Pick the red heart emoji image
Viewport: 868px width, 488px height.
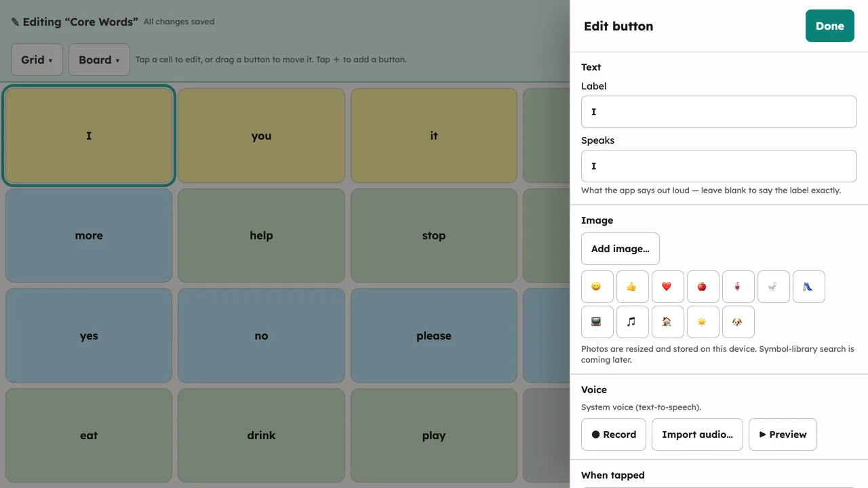click(668, 287)
